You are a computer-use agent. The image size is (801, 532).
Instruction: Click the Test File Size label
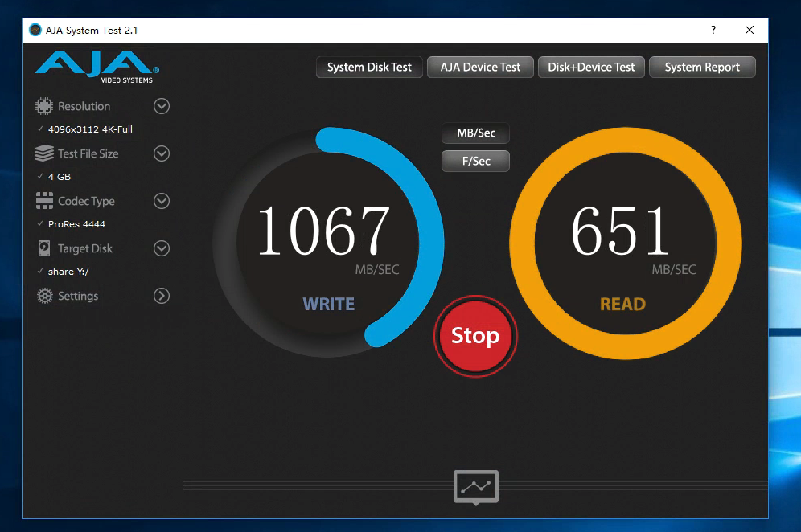click(x=88, y=153)
